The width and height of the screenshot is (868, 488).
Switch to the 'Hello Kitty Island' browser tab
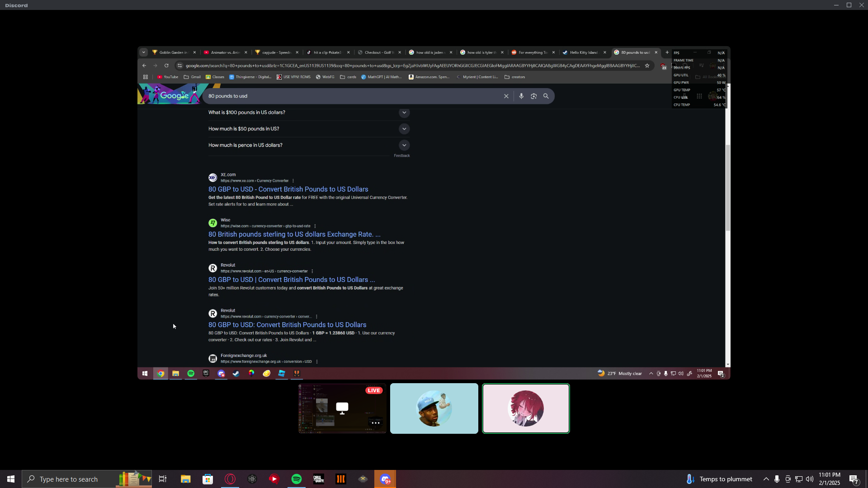point(583,52)
